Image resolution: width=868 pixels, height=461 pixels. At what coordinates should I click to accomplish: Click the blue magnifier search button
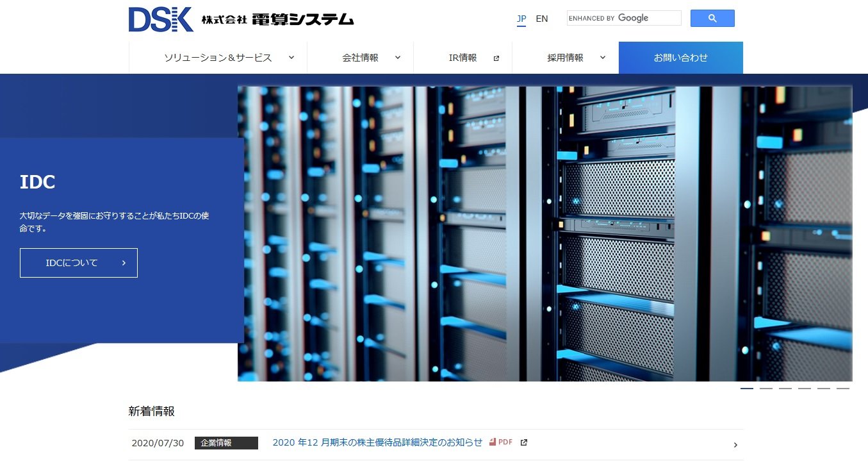coord(712,19)
